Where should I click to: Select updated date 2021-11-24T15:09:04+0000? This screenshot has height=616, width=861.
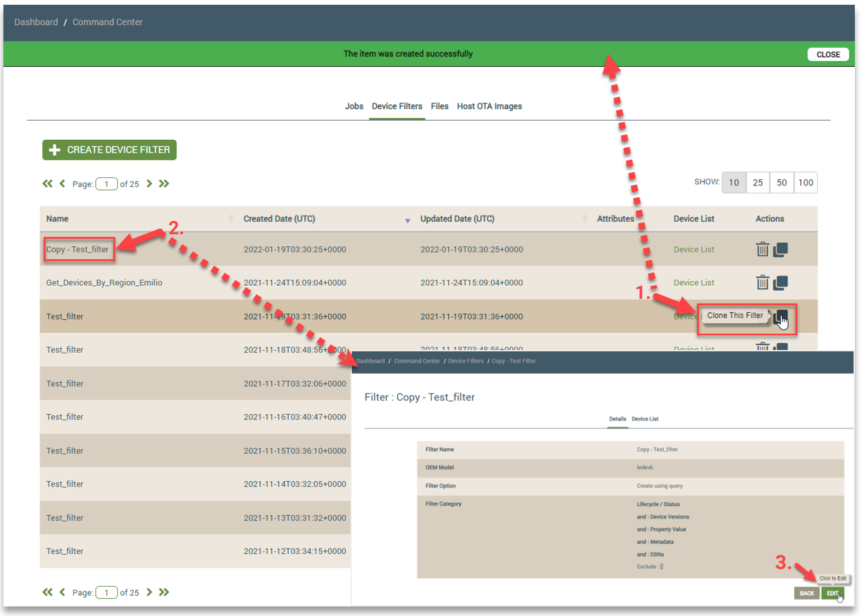[471, 282]
